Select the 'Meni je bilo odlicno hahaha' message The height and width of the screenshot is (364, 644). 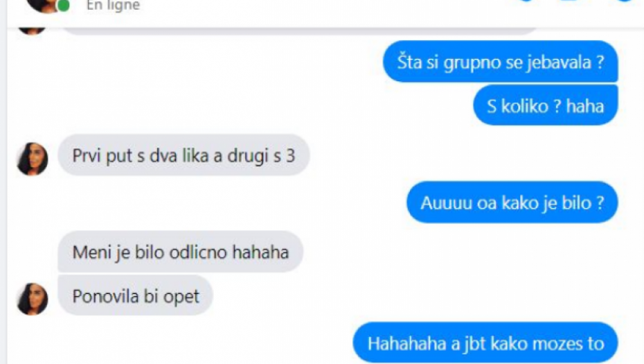[x=180, y=252]
